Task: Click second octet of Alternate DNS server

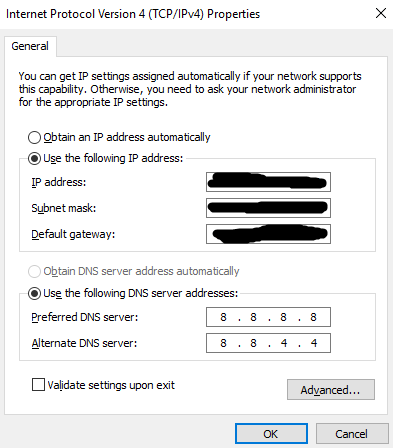Action: pos(253,343)
